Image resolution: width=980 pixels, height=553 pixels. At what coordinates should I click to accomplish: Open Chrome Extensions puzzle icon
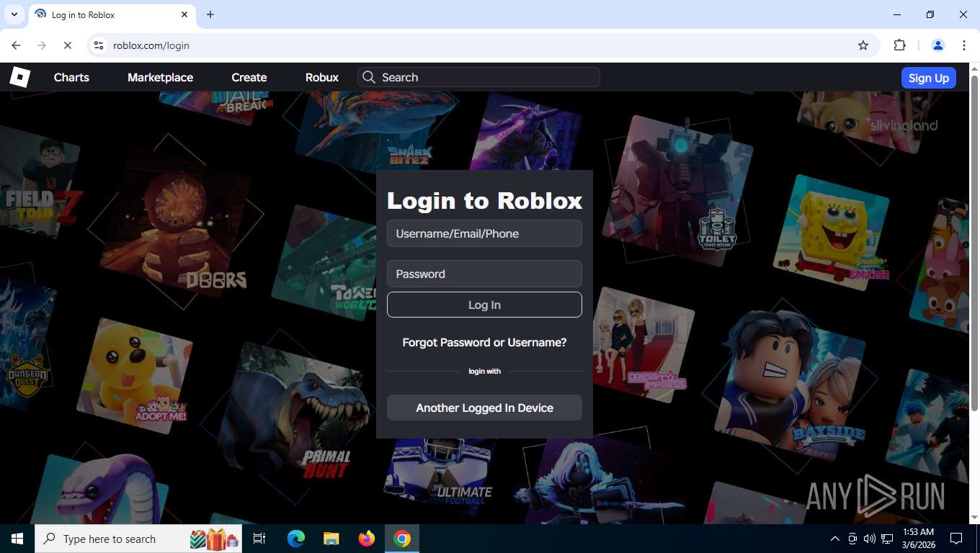coord(899,45)
